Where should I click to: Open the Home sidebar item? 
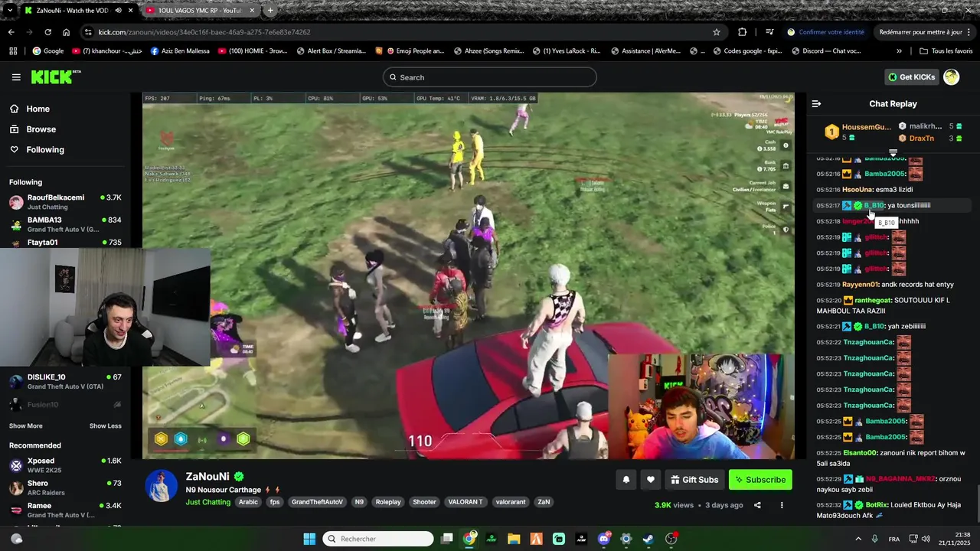(65, 109)
